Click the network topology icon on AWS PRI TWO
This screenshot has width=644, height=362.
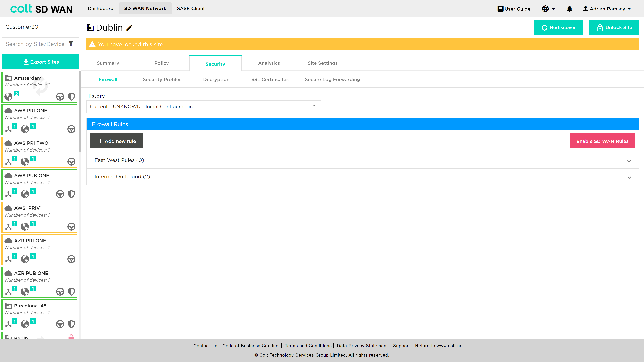pos(9,161)
